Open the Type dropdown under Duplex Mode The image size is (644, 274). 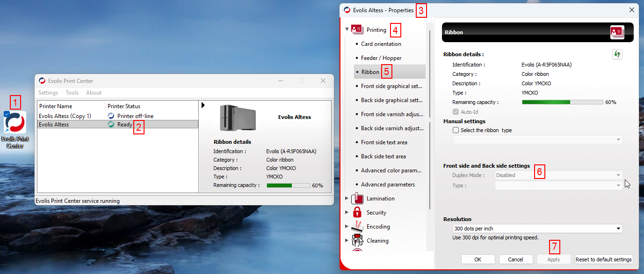(x=559, y=185)
